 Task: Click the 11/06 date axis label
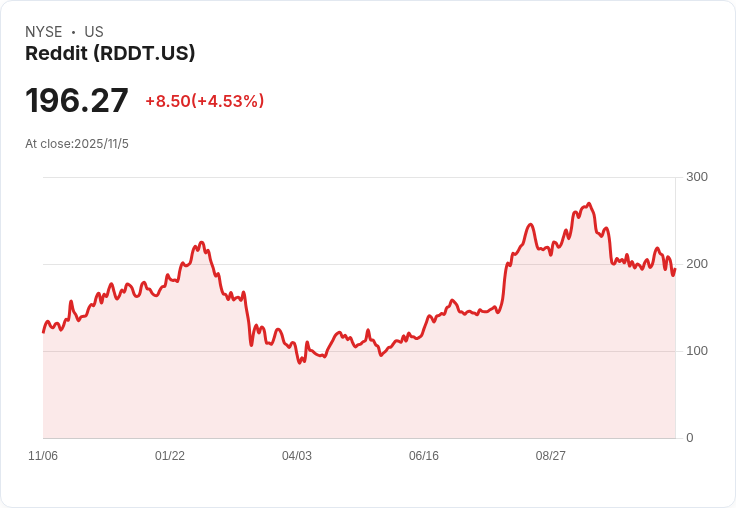[43, 456]
